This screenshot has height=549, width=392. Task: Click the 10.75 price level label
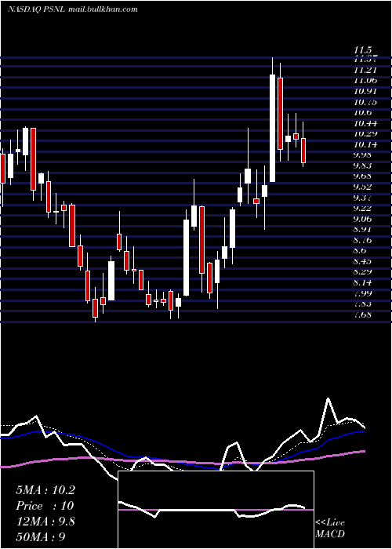[x=366, y=102]
